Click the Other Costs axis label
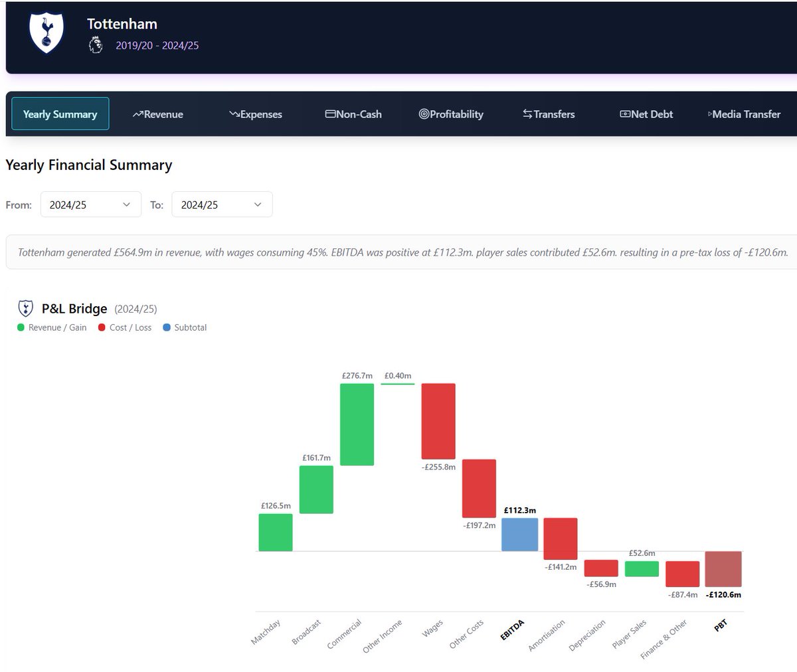Image resolution: width=797 pixels, height=672 pixels. 467,634
